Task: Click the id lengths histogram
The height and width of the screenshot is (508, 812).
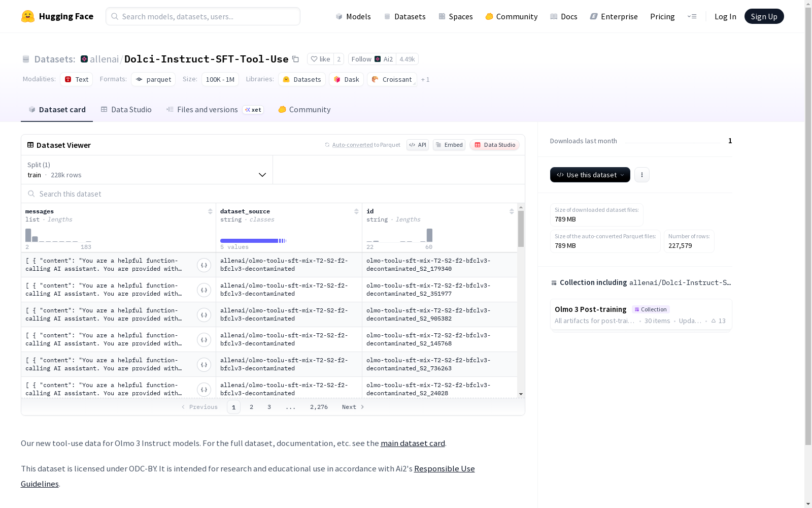Action: (x=399, y=235)
